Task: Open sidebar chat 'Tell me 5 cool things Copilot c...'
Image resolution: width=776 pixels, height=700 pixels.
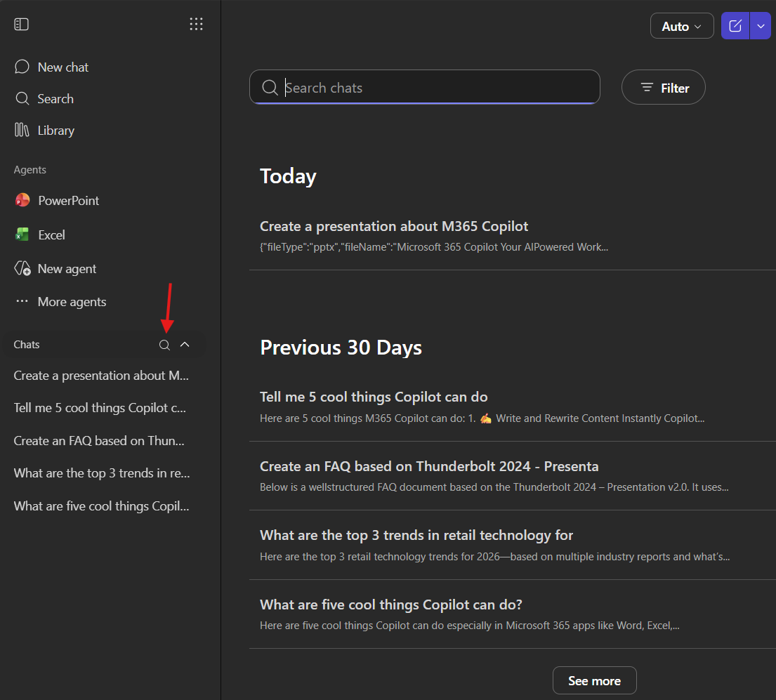Action: tap(100, 408)
